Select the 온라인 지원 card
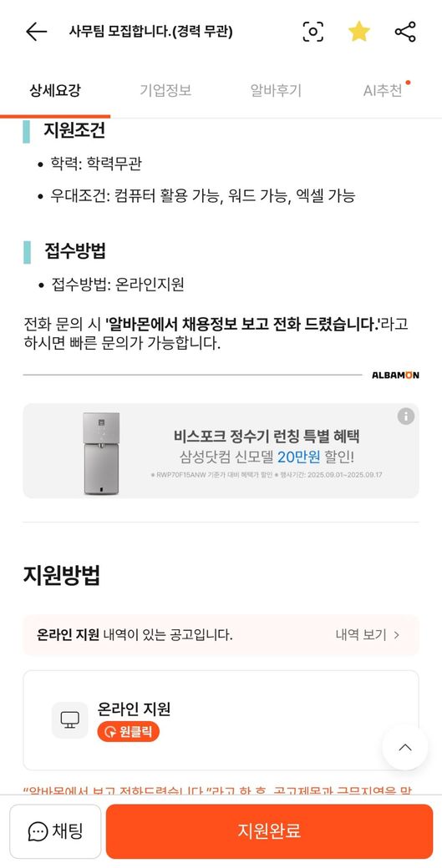 [221, 720]
